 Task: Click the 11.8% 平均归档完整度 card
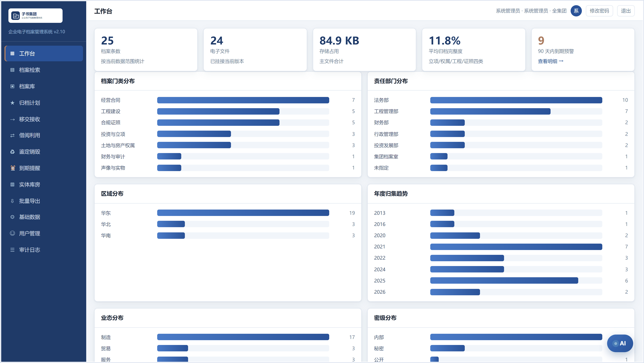tap(474, 50)
